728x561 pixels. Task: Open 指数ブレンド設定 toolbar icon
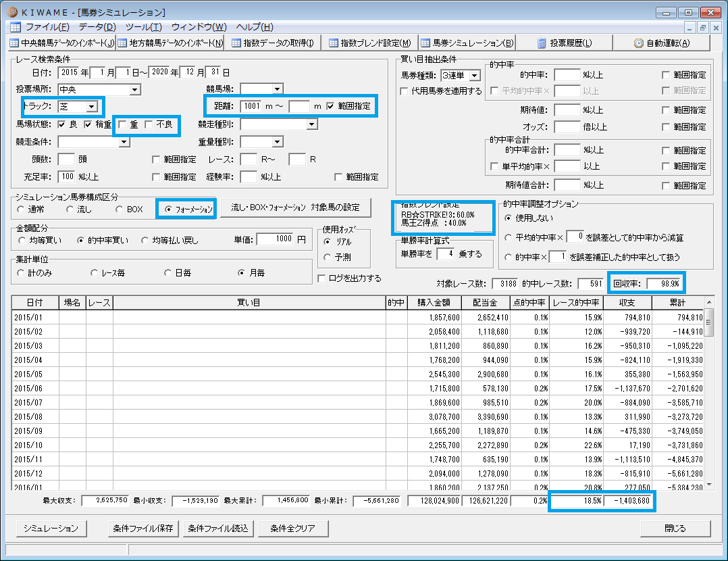tap(334, 43)
